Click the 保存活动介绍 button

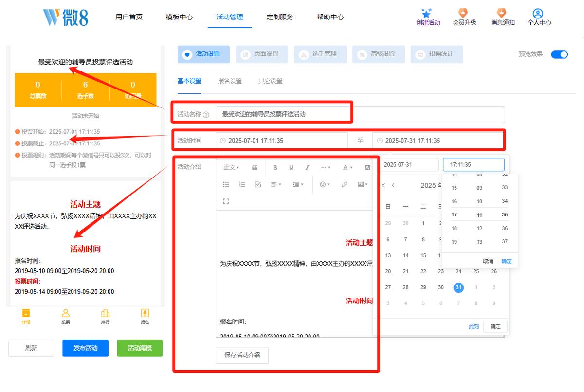pyautogui.click(x=242, y=355)
